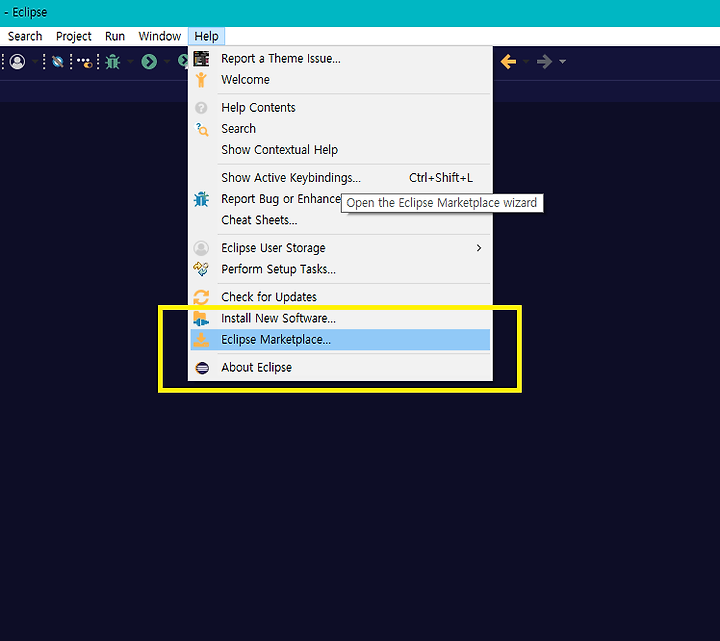
Task: Click the skip all breakpoints toolbar icon
Action: click(57, 62)
